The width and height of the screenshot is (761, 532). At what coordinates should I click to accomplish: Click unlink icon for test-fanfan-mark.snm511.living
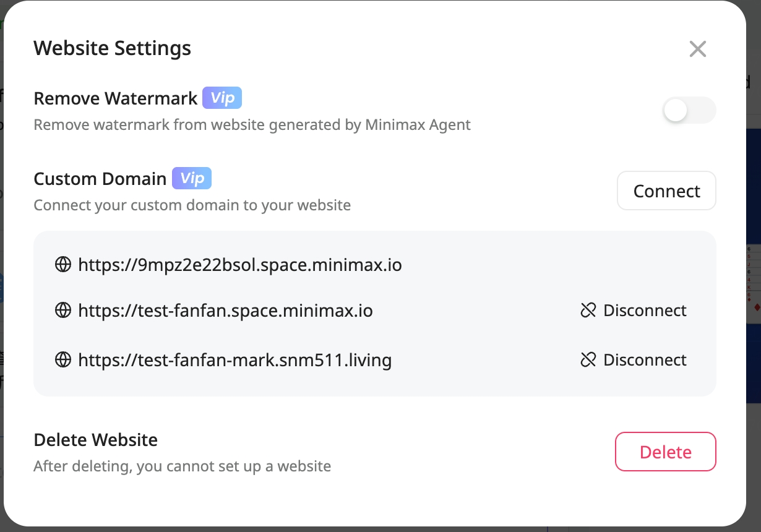(588, 359)
